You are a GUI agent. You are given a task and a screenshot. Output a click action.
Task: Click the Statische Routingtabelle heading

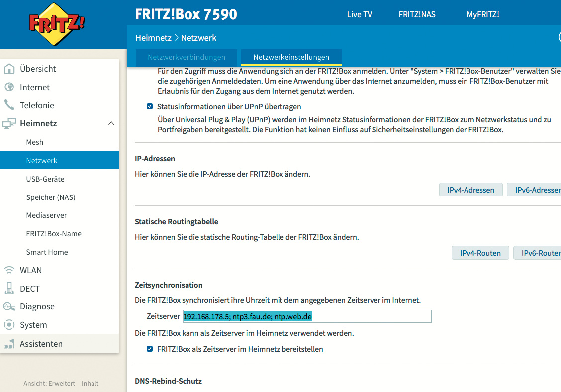tap(177, 221)
